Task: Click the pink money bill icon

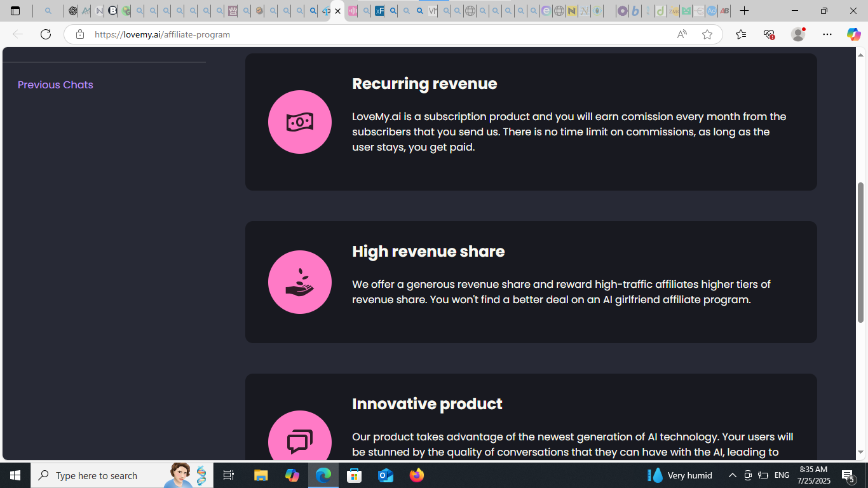Action: [300, 122]
